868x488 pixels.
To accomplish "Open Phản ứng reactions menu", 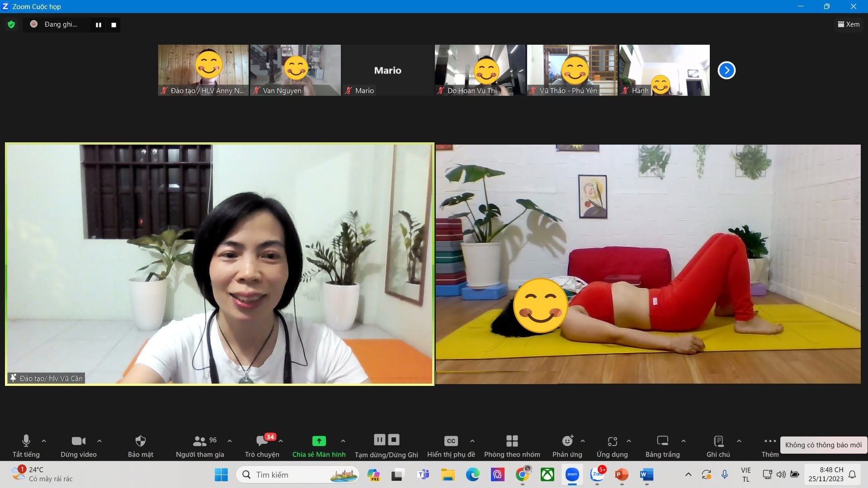I will click(567, 446).
